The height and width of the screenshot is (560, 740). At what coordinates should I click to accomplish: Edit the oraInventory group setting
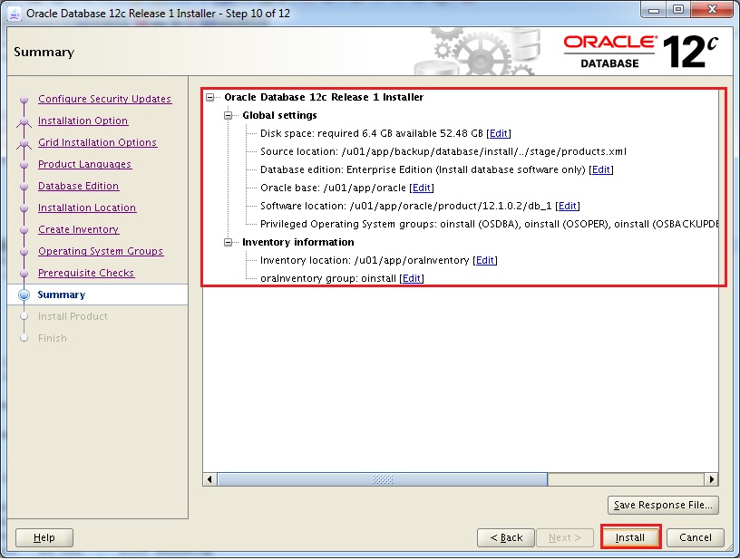pos(412,278)
